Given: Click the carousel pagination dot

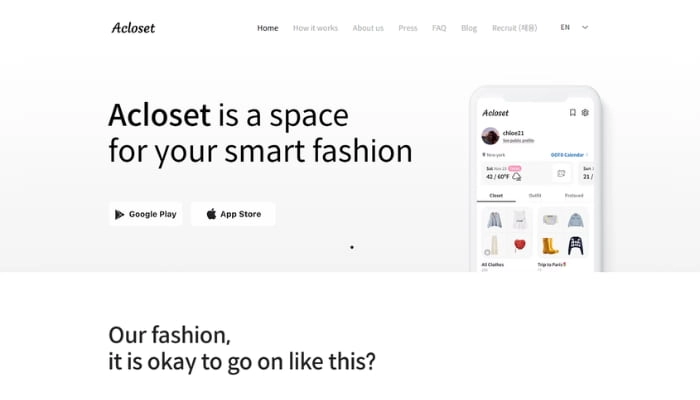Looking at the screenshot, I should pyautogui.click(x=352, y=247).
